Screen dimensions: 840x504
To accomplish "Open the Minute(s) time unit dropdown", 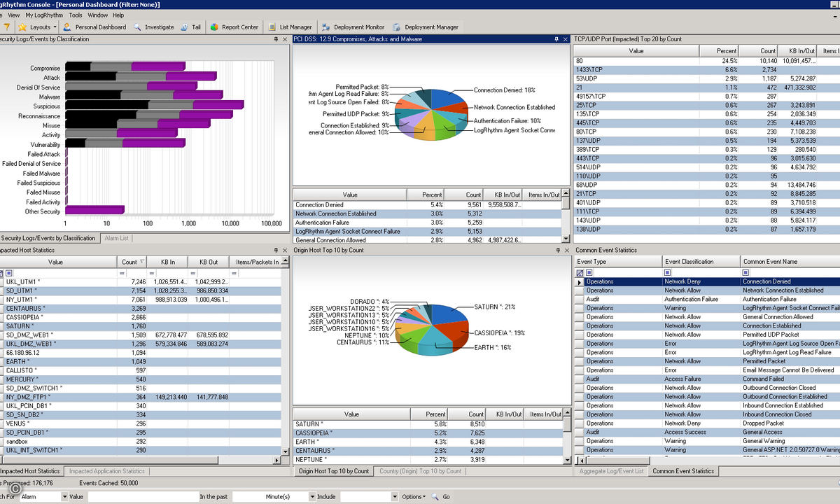I will [312, 496].
